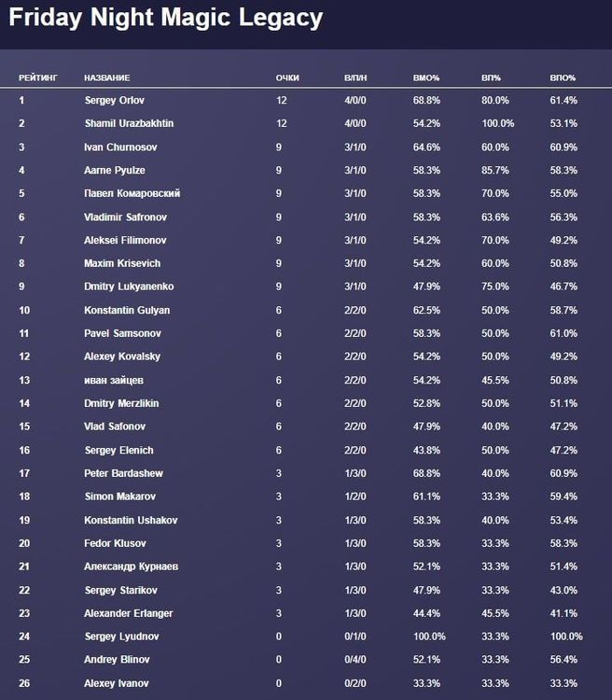The image size is (612, 700).
Task: Click the В/П/Н column header
Action: point(355,77)
